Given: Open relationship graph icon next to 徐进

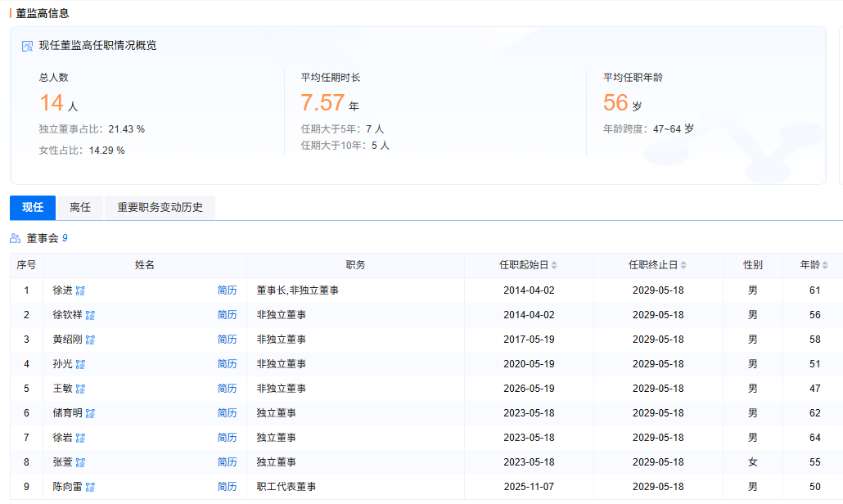Looking at the screenshot, I should [x=81, y=290].
